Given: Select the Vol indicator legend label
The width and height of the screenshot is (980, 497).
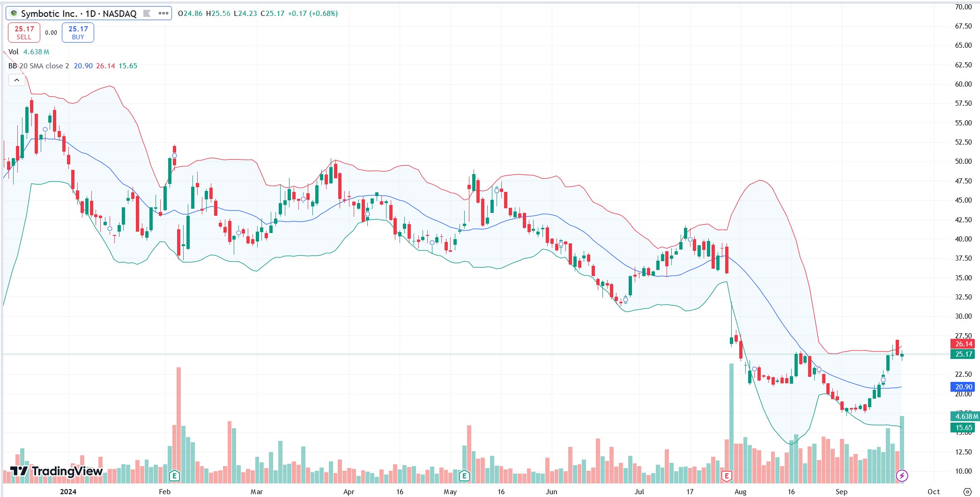Looking at the screenshot, I should [14, 52].
